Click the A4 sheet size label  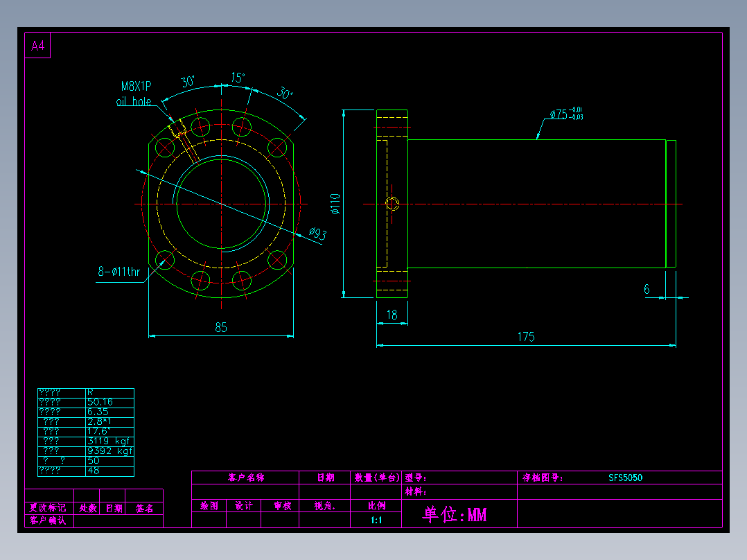tap(37, 46)
